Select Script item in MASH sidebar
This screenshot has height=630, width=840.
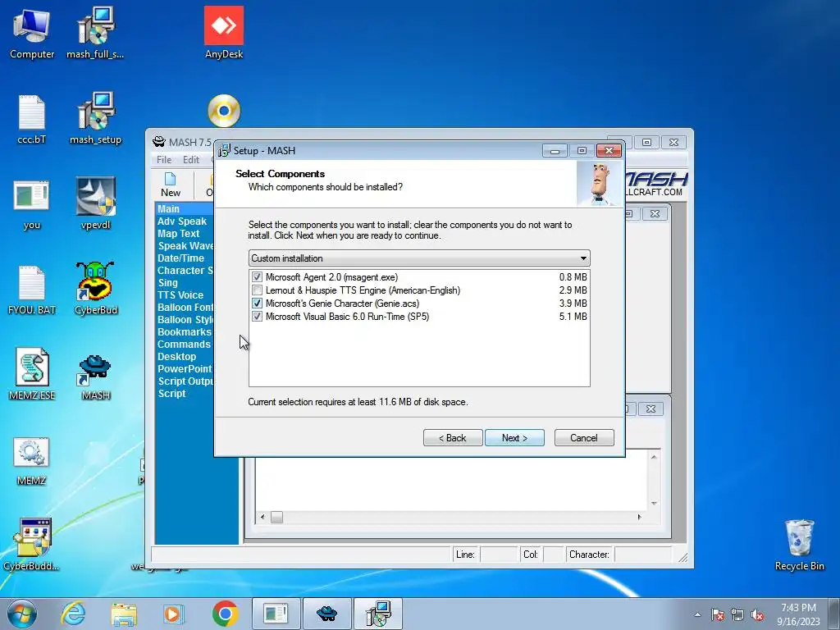[x=171, y=394]
